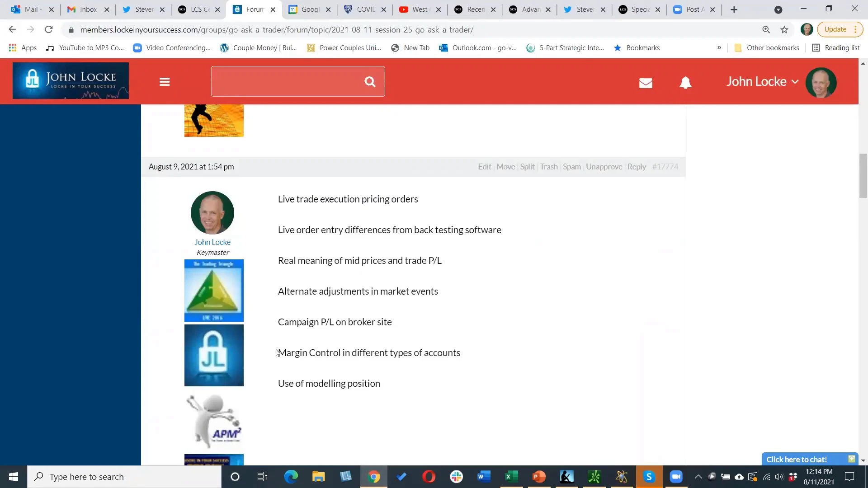Switch to the Gmail Inbox tab

tap(88, 9)
